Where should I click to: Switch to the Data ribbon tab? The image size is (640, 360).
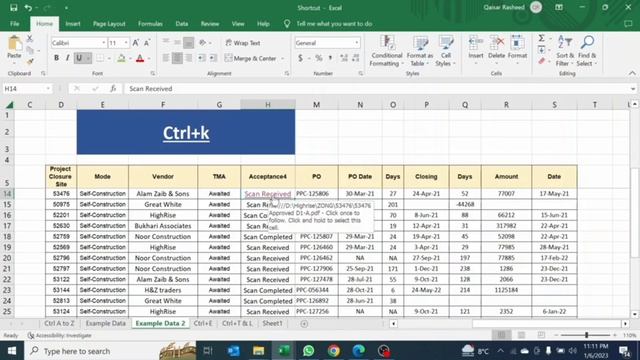[182, 24]
